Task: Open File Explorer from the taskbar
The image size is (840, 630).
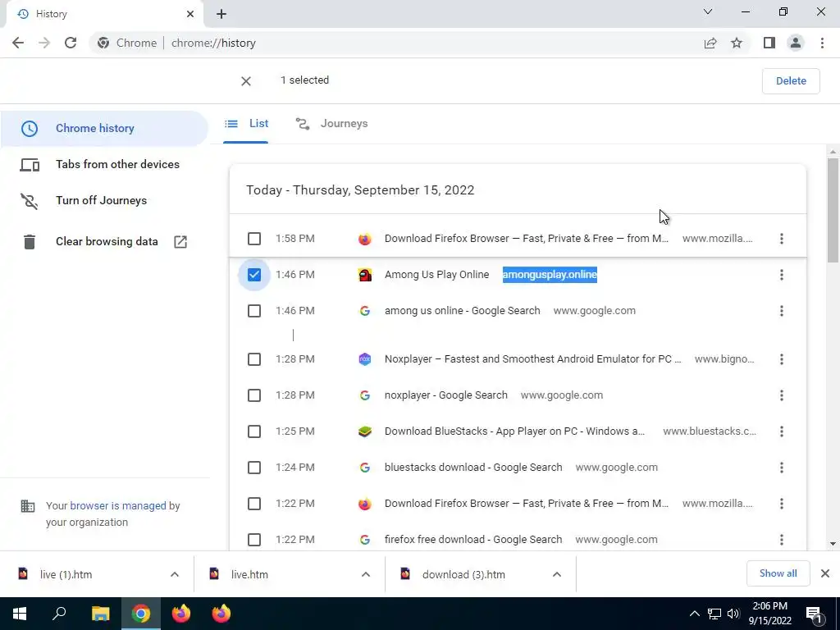Action: coord(100,614)
